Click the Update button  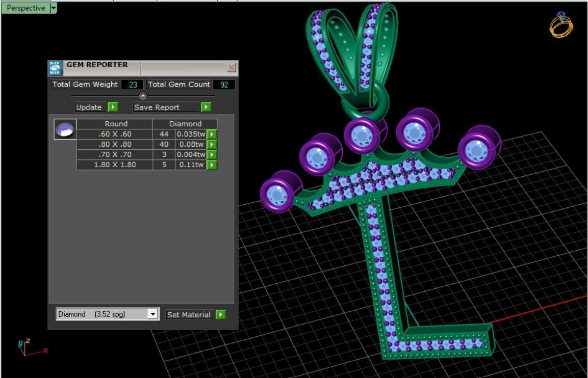click(91, 107)
